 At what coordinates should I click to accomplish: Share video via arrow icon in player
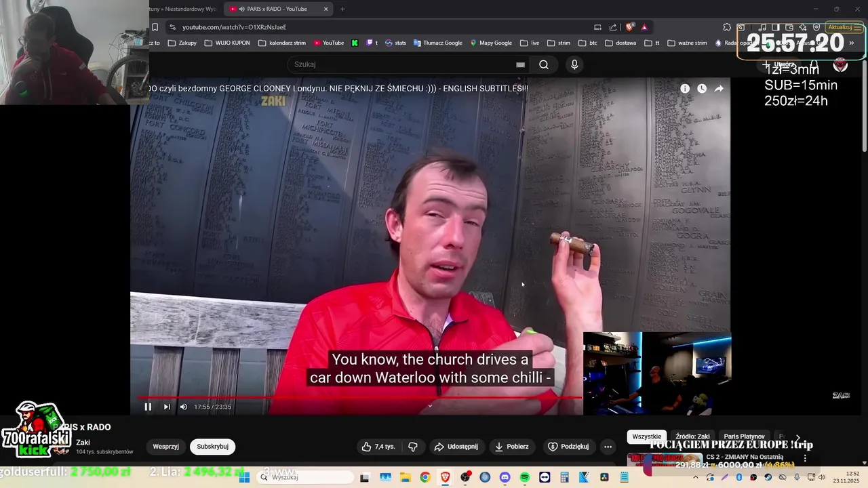pos(719,89)
